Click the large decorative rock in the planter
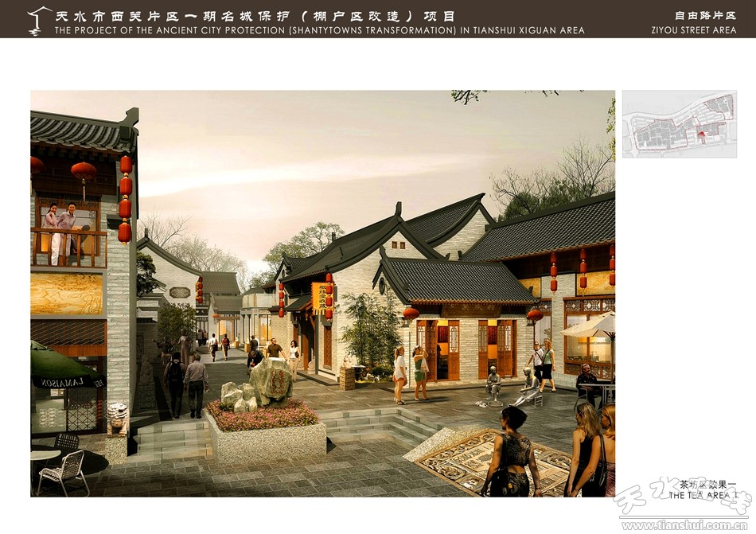This screenshot has width=756, height=534. (271, 380)
